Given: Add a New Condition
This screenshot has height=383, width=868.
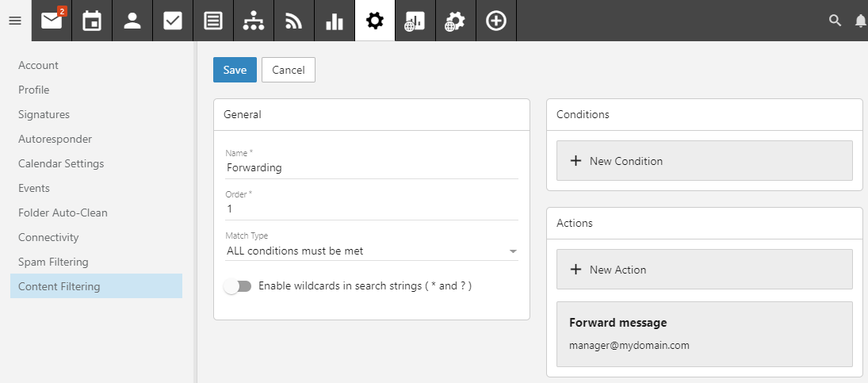Looking at the screenshot, I should pos(704,161).
